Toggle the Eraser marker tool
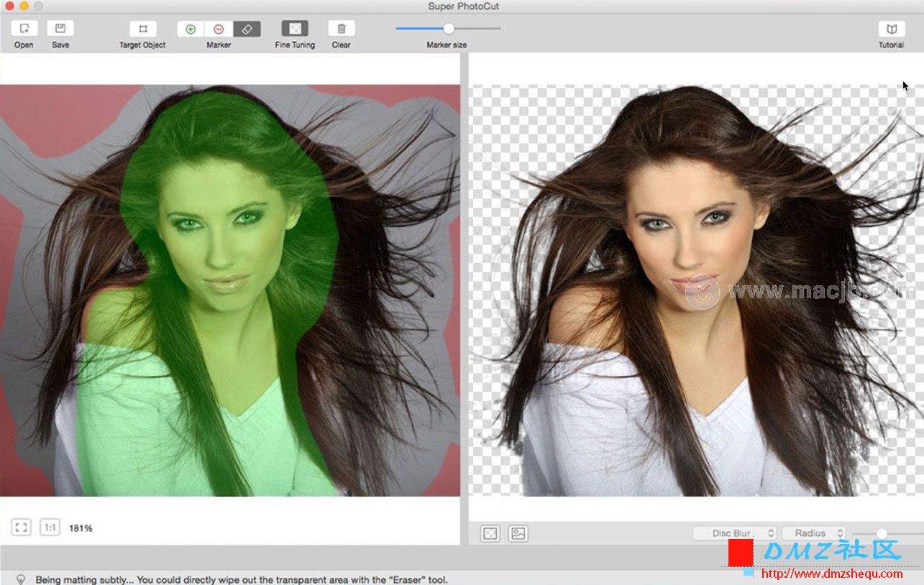 pyautogui.click(x=247, y=29)
